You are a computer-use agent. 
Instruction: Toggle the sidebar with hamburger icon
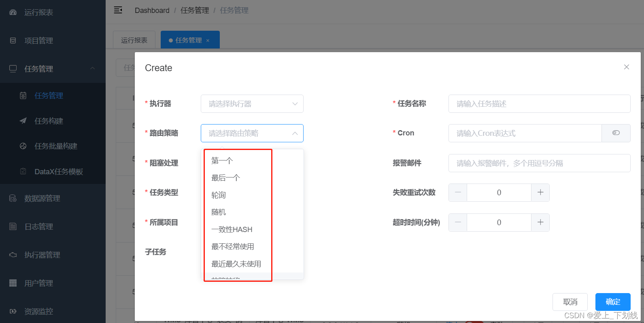tap(118, 10)
